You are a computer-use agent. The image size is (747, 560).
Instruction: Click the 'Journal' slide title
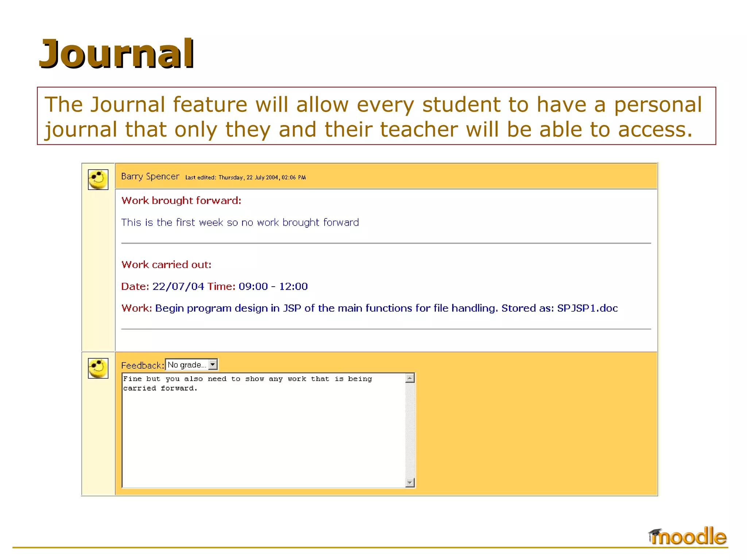pyautogui.click(x=117, y=54)
